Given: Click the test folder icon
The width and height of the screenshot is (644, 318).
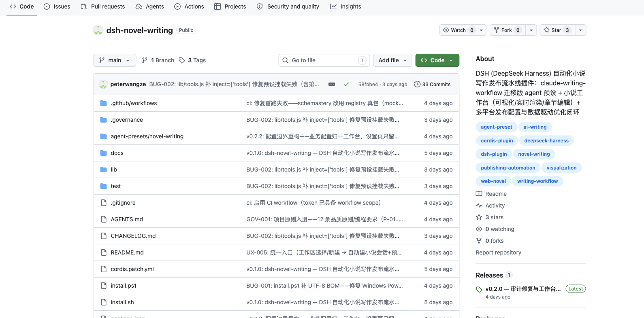Looking at the screenshot, I should 103,186.
